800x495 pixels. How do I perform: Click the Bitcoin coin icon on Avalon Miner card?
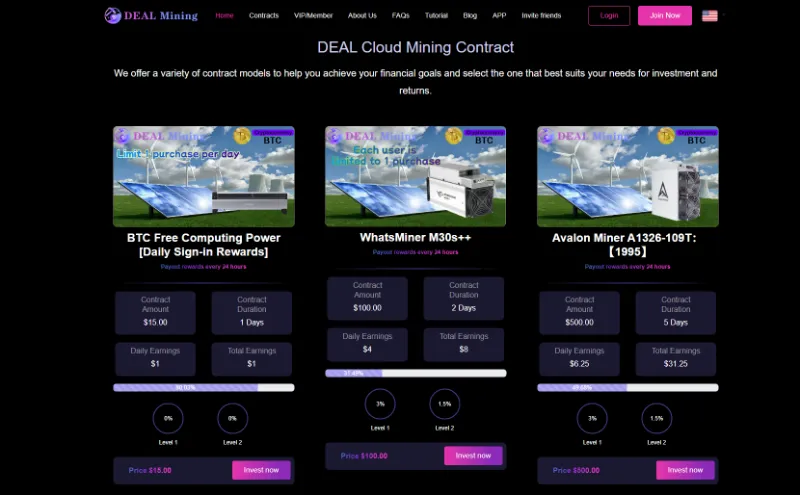pos(666,136)
